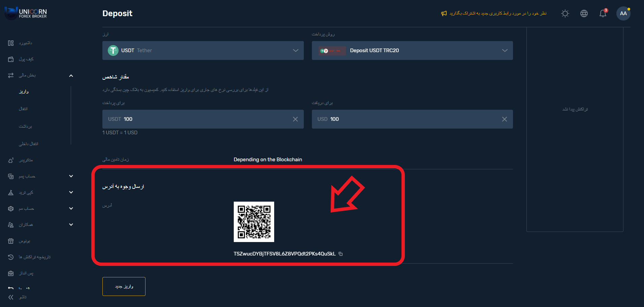Click 'Depending on the Blockchain' text

[268, 160]
